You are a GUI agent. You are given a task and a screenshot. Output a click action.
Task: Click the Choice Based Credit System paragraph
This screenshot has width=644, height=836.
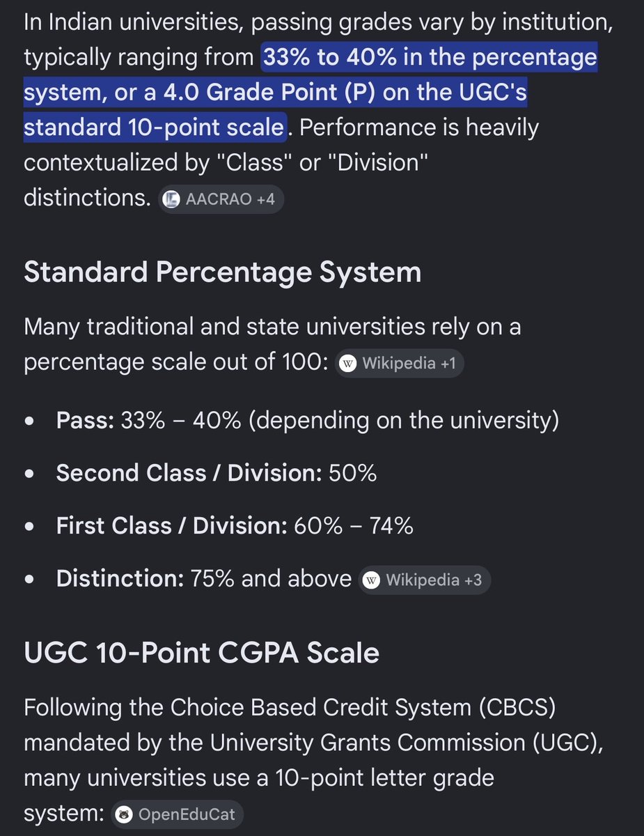tap(313, 759)
